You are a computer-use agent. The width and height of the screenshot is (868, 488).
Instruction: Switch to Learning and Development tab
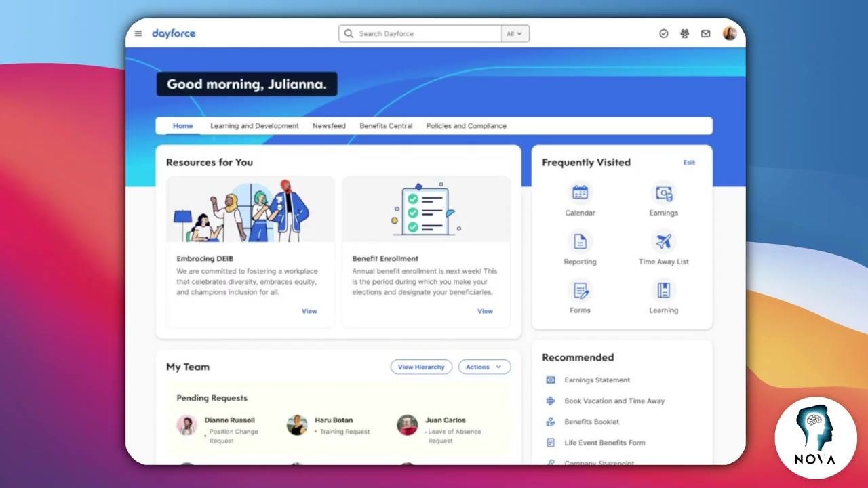point(254,126)
